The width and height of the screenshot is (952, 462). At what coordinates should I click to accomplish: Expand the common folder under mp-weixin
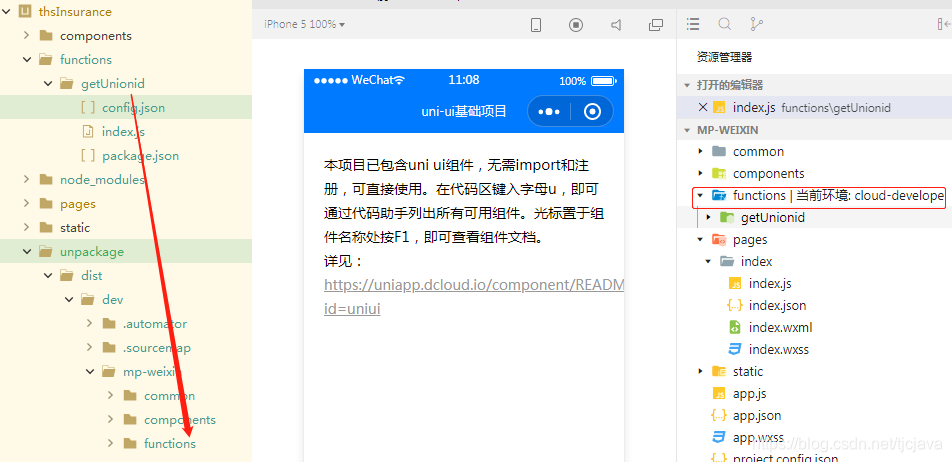110,396
